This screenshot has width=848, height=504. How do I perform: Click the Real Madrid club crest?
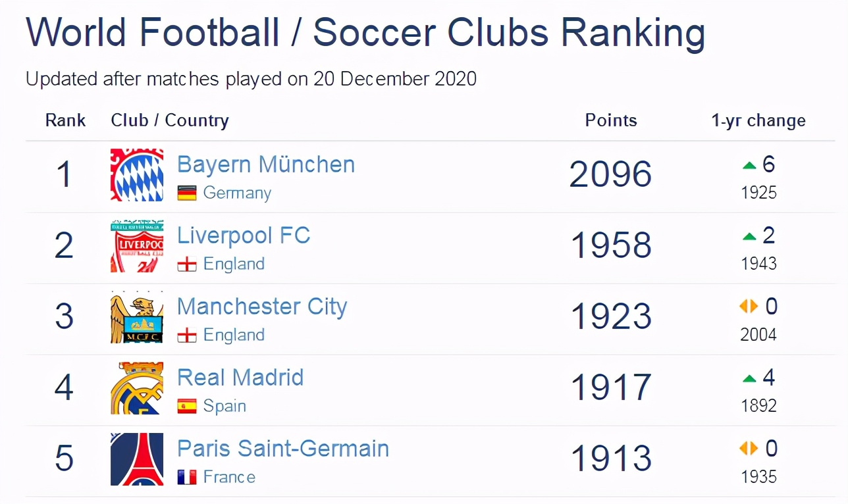click(137, 388)
